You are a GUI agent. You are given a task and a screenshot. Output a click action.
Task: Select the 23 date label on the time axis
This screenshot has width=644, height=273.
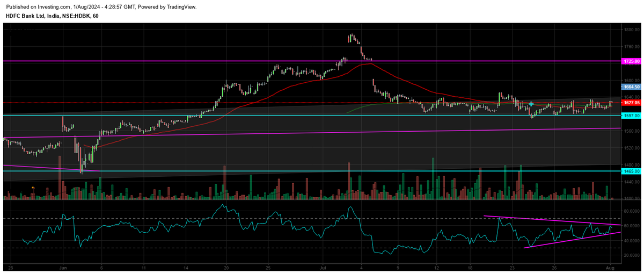(512, 267)
